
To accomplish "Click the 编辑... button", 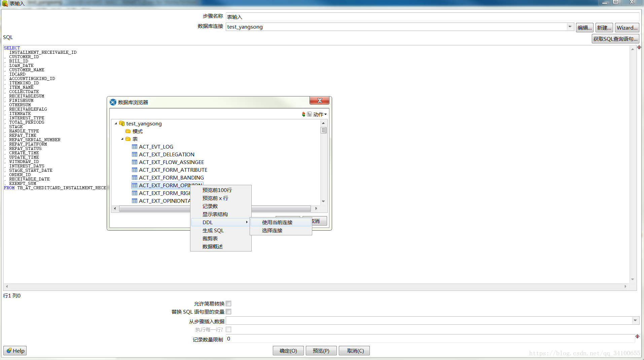I will click(584, 28).
